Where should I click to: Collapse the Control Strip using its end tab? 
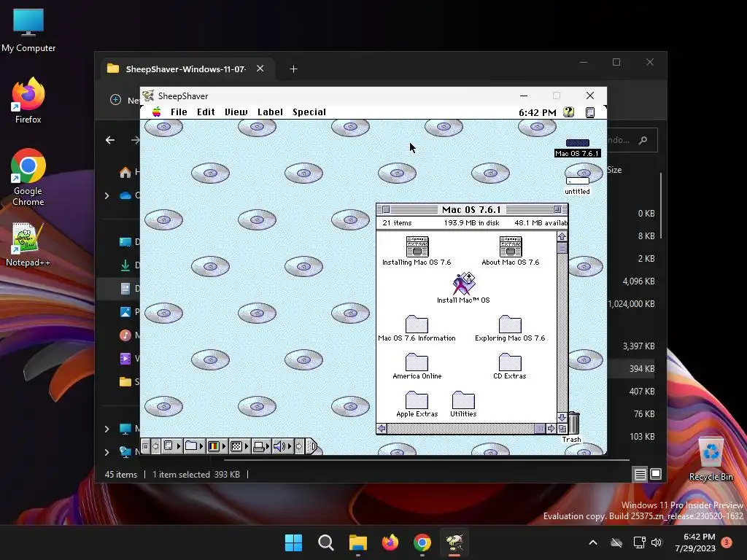tap(311, 446)
